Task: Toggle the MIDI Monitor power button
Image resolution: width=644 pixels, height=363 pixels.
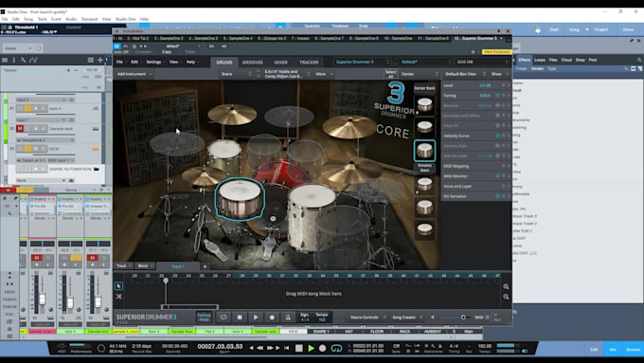Action: point(497,176)
